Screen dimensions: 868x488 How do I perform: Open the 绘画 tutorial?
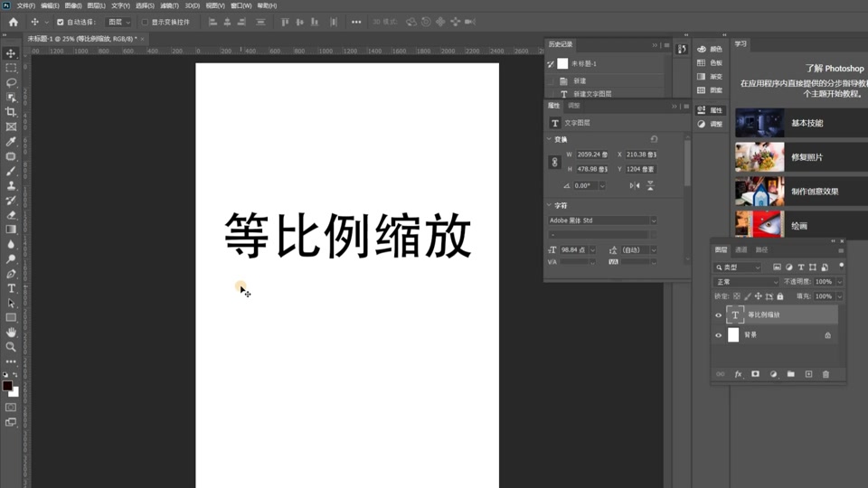point(802,225)
